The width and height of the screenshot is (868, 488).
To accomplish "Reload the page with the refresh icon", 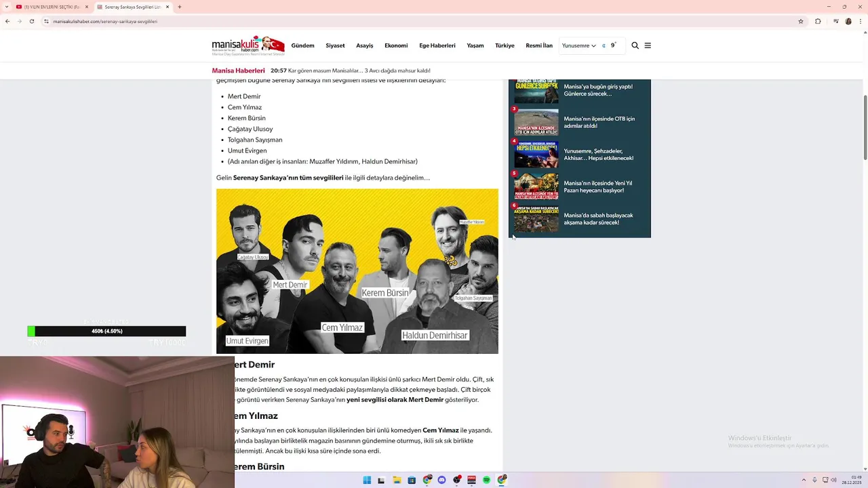I will click(x=31, y=21).
